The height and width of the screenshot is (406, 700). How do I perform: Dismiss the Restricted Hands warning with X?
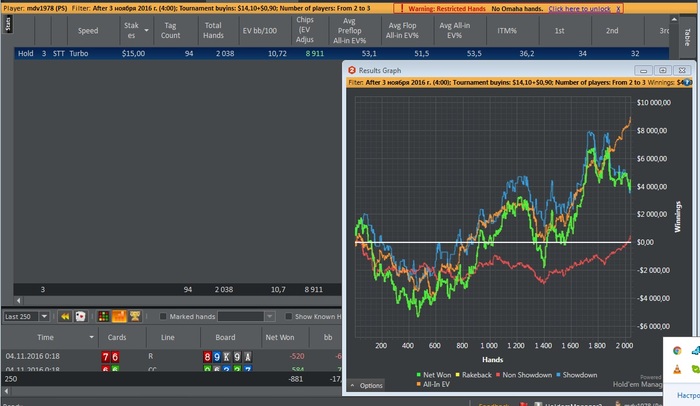pos(618,8)
